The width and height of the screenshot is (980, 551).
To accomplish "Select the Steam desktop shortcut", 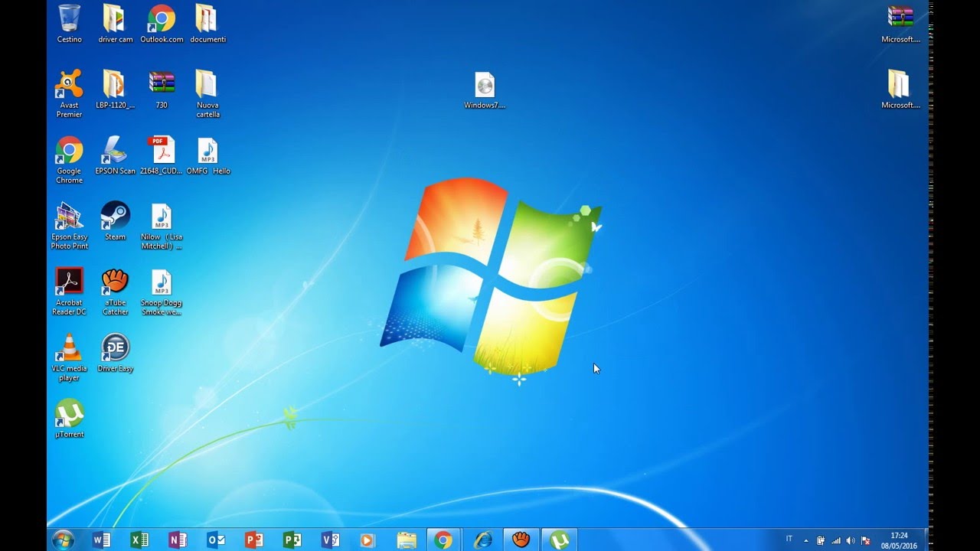I will click(x=115, y=221).
